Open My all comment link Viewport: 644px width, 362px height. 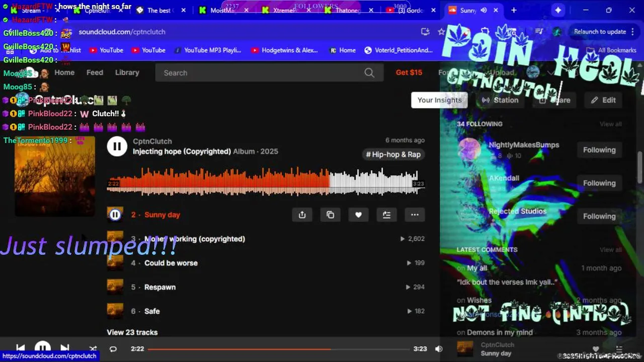(x=477, y=268)
